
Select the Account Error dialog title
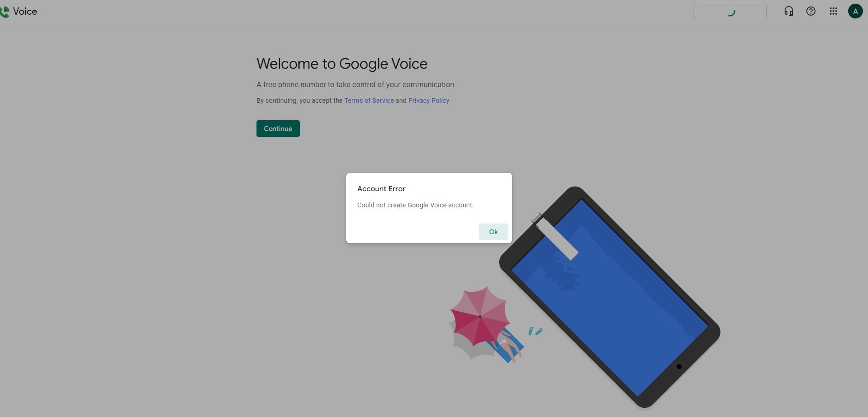click(x=381, y=188)
